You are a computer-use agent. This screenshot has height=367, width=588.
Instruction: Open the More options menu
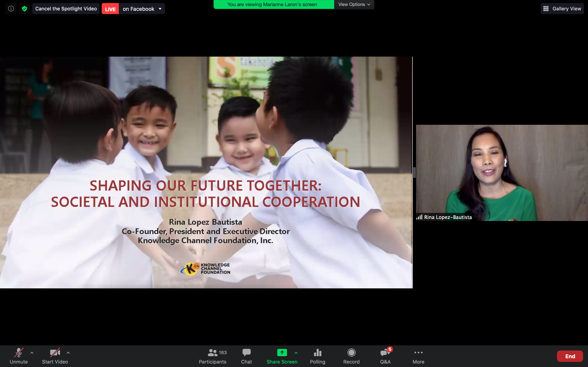[x=418, y=356]
